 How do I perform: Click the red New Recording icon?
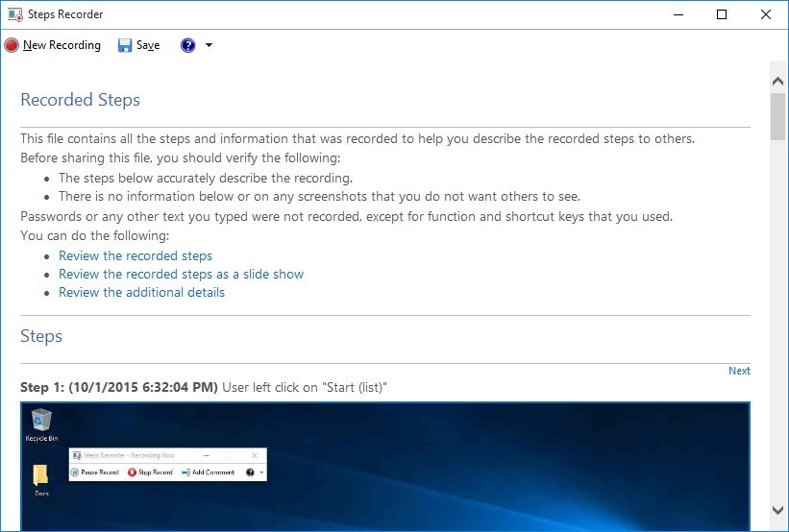click(x=12, y=45)
